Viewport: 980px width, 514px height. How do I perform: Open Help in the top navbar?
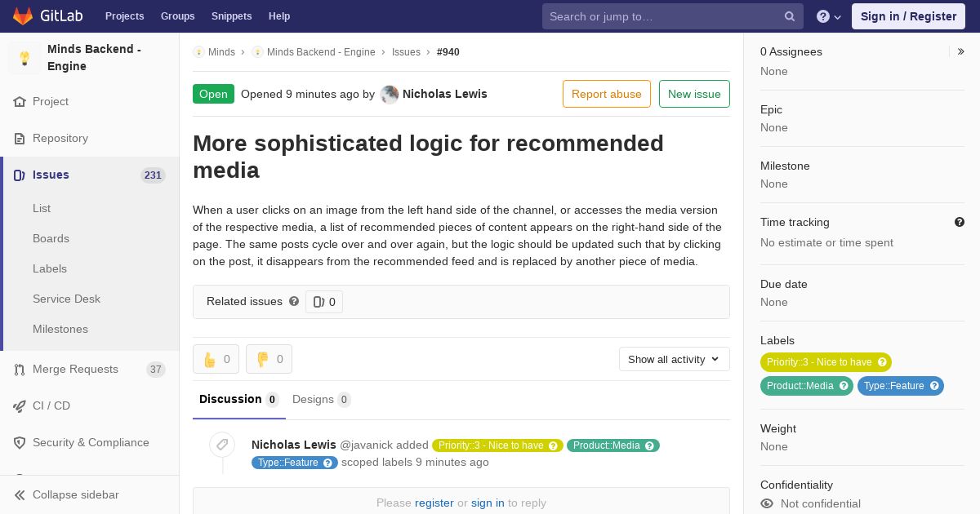(x=279, y=16)
